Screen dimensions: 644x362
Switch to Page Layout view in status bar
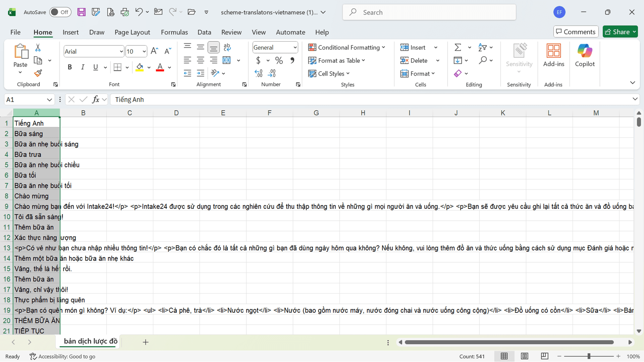525,356
